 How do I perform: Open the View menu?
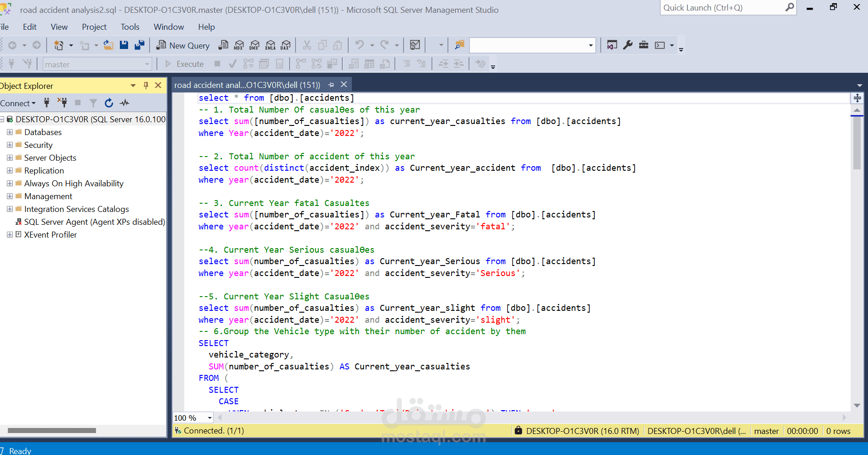[59, 27]
